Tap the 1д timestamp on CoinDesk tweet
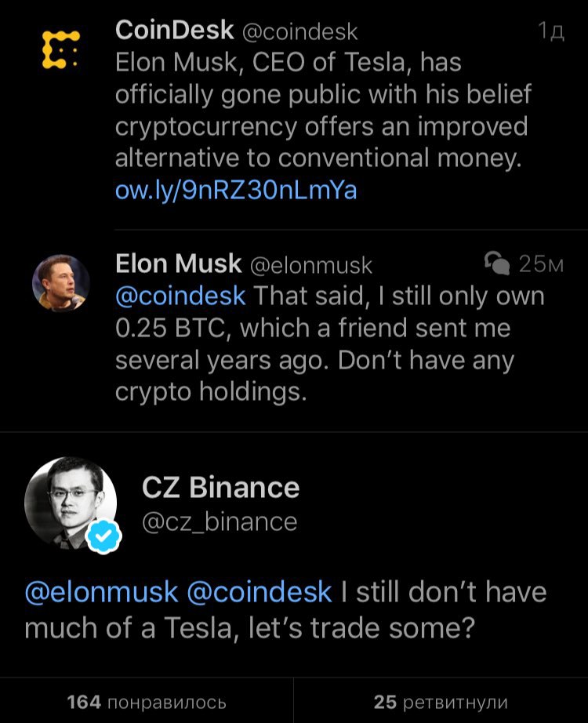The image size is (588, 723). [551, 31]
